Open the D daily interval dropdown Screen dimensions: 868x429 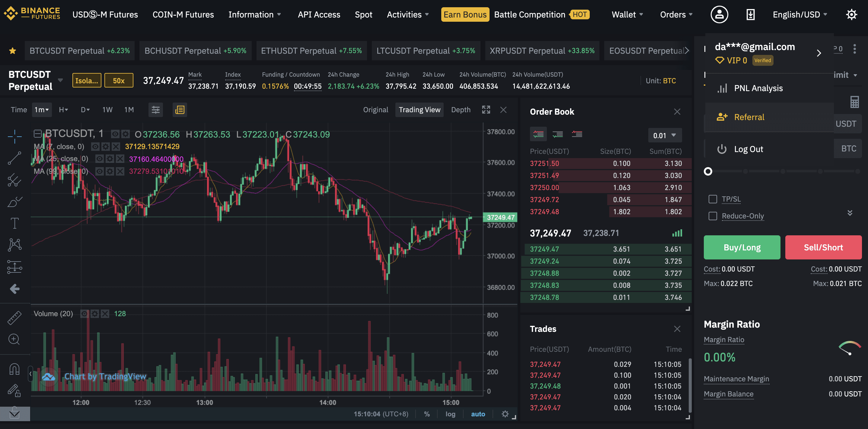[x=85, y=110]
